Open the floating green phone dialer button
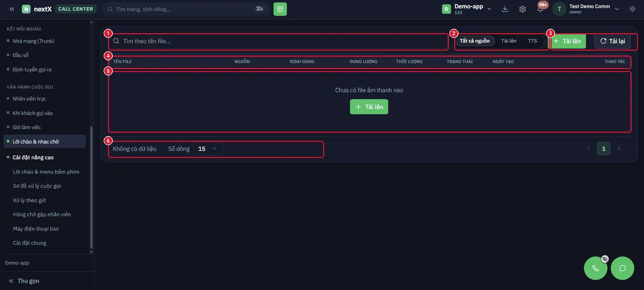 [x=595, y=268]
